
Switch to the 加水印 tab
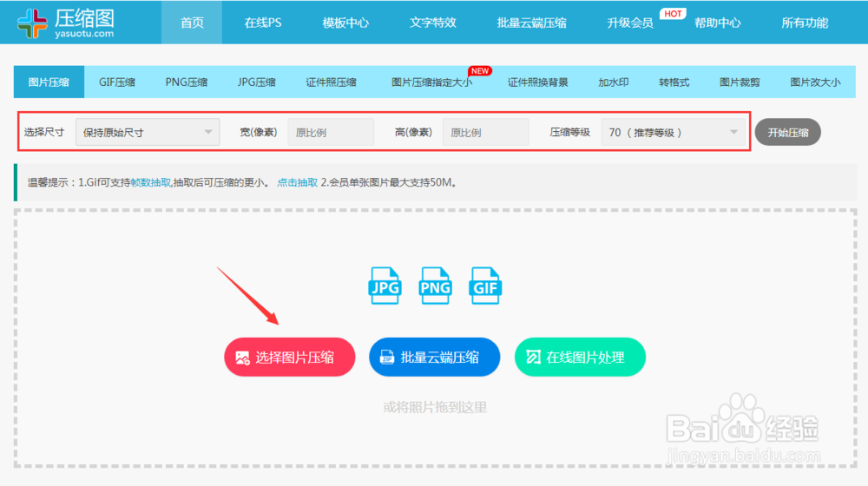tap(614, 82)
